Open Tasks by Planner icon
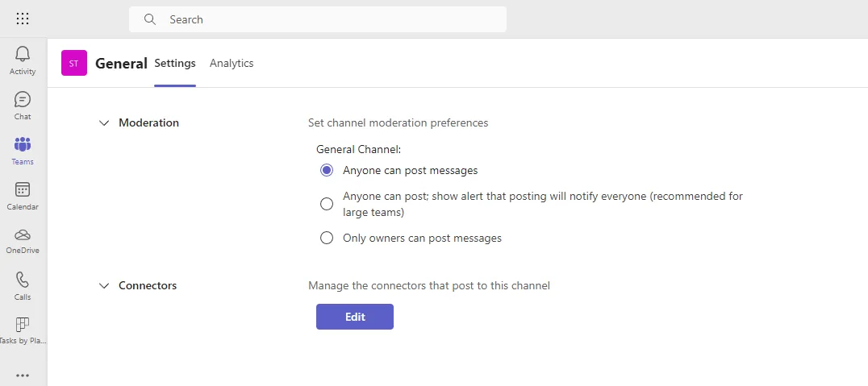Image resolution: width=868 pixels, height=386 pixels. click(23, 325)
